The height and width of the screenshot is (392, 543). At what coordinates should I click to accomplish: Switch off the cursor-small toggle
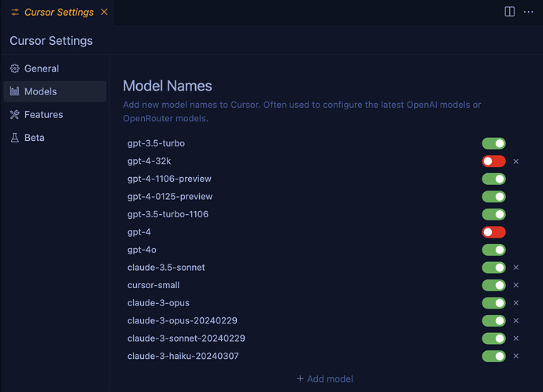494,285
